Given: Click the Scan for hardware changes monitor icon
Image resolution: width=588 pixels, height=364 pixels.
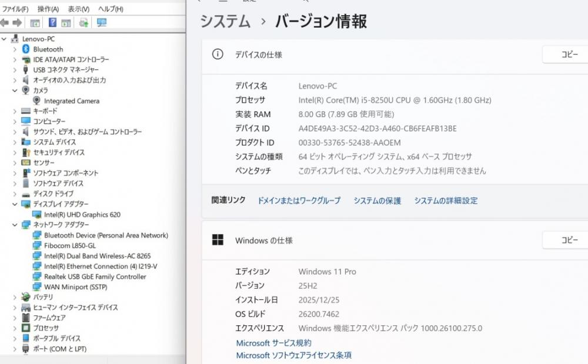Looking at the screenshot, I should click(x=102, y=23).
